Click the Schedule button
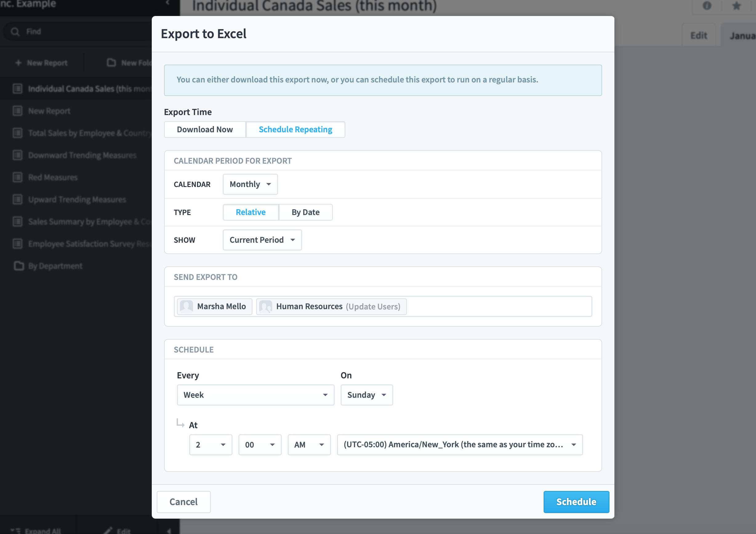The height and width of the screenshot is (534, 756). click(576, 502)
